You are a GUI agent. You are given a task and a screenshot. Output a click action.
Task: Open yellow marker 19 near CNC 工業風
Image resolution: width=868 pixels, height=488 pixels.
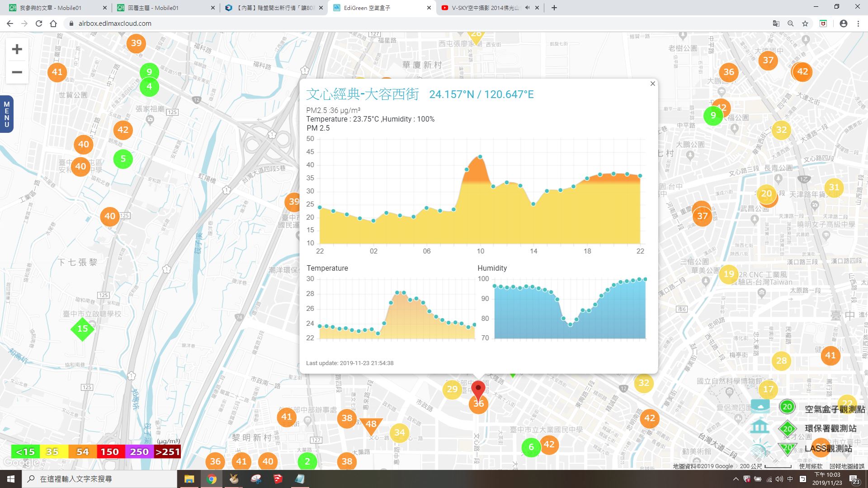click(729, 274)
